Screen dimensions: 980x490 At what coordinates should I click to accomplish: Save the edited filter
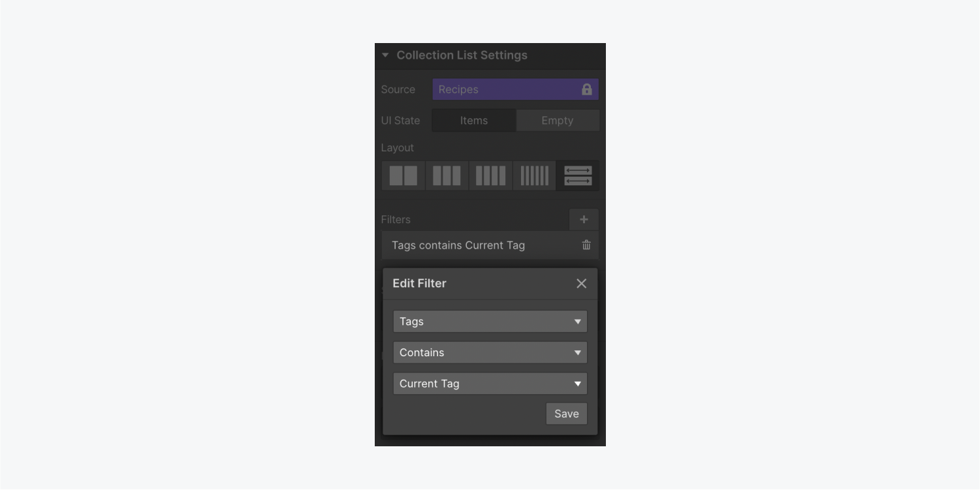(x=567, y=414)
